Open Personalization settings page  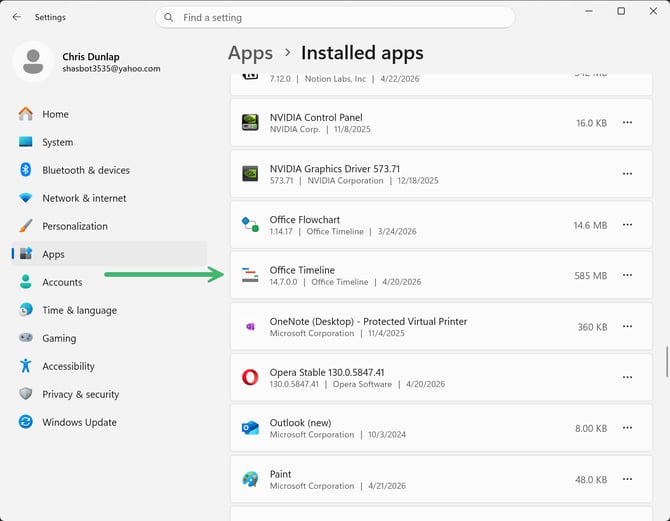pyautogui.click(x=75, y=226)
